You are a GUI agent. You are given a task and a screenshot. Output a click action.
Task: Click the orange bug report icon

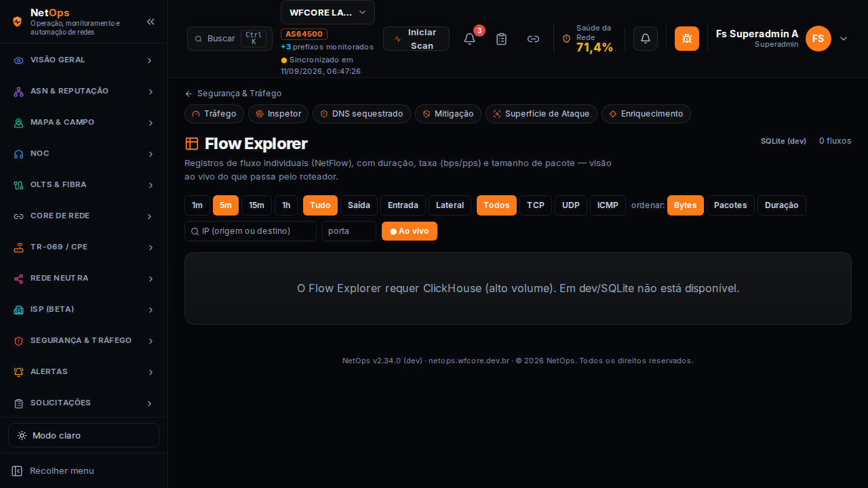687,39
